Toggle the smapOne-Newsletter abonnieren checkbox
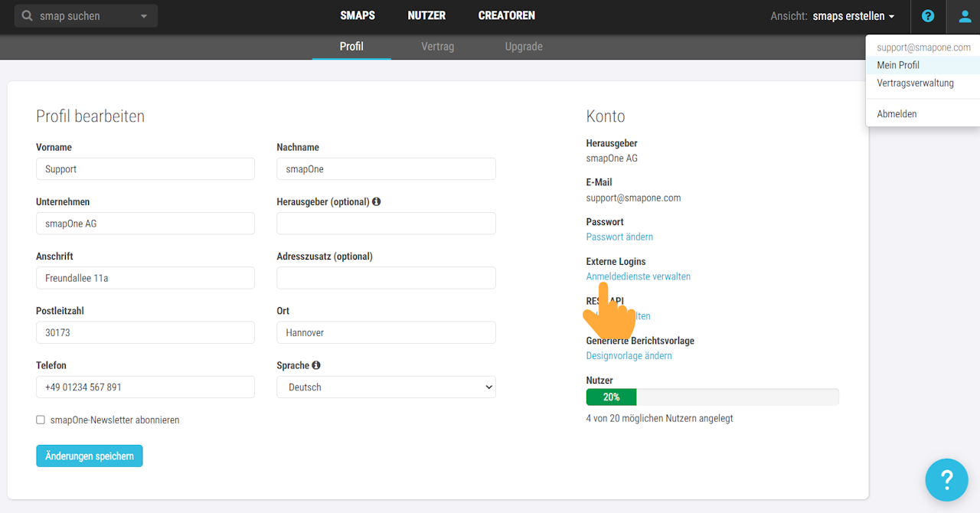The image size is (980, 513). (41, 420)
